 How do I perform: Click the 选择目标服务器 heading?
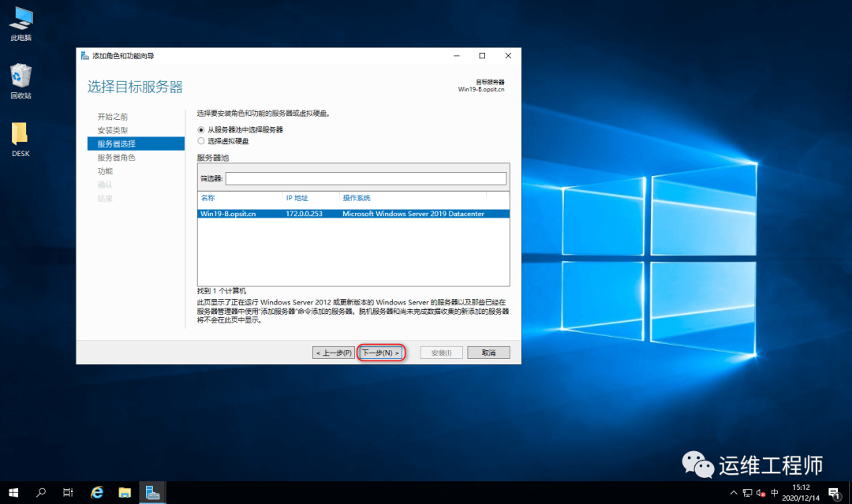tap(135, 87)
